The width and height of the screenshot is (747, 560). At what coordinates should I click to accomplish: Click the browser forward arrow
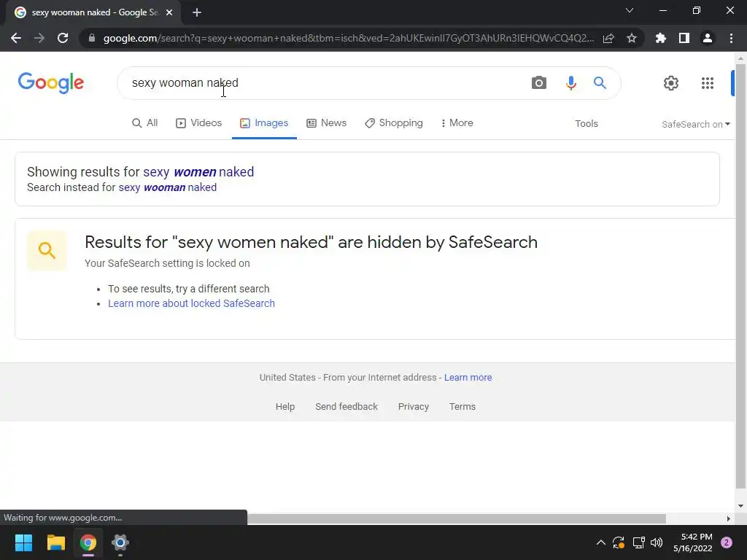click(x=39, y=38)
